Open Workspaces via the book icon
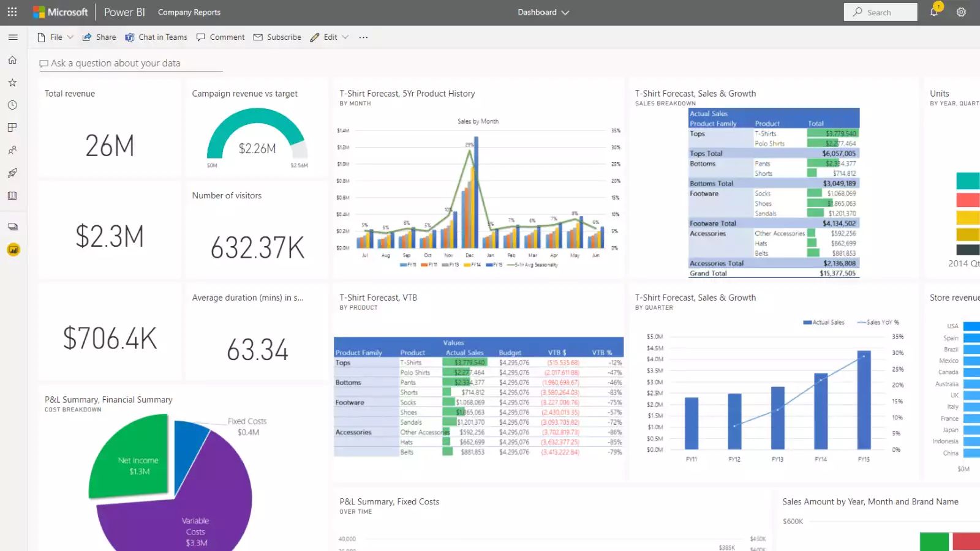This screenshot has width=980, height=551. coord(12,195)
